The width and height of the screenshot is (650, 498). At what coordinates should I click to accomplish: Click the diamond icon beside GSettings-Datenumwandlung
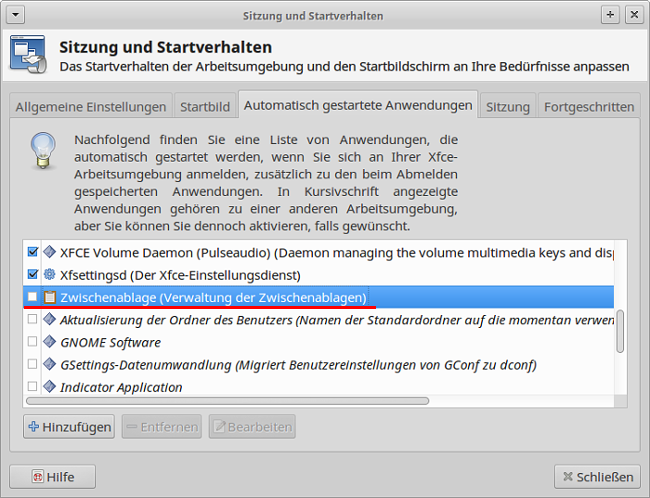(x=49, y=364)
